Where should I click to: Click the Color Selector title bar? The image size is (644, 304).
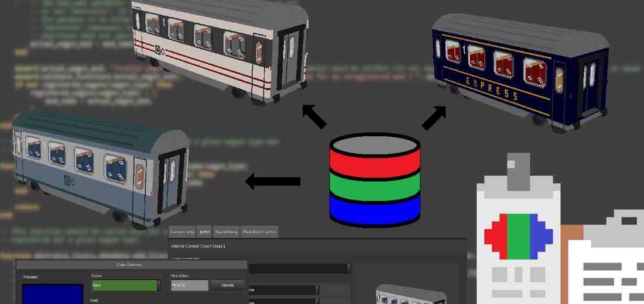coord(131,265)
